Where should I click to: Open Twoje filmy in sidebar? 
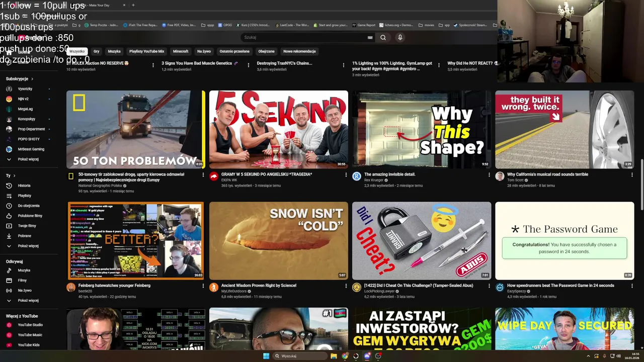[27, 226]
